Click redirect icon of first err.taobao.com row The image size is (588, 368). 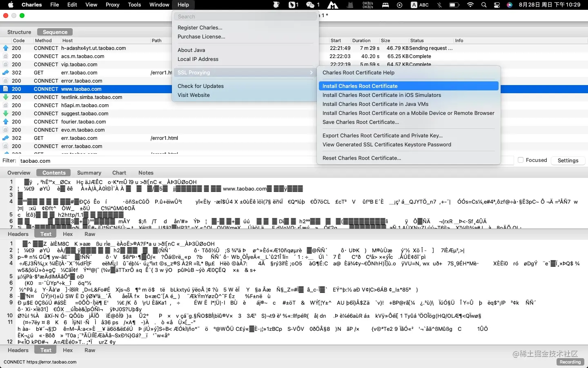pos(6,73)
